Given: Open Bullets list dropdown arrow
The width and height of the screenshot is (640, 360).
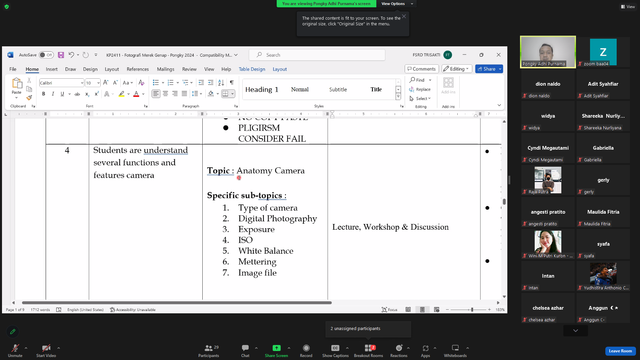Looking at the screenshot, I should [x=163, y=82].
